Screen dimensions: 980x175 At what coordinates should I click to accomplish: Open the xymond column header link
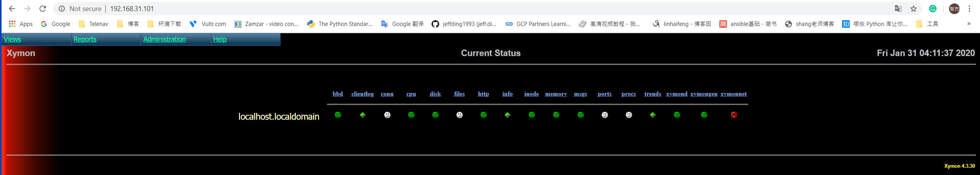(x=677, y=94)
